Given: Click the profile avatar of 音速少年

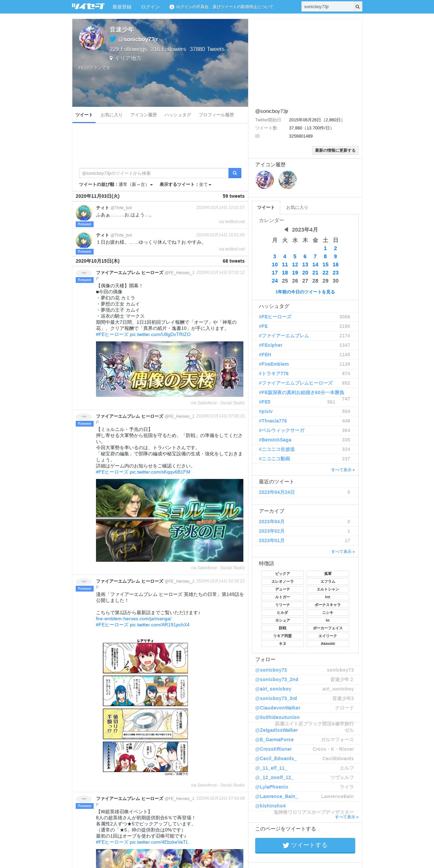Looking at the screenshot, I should 91,38.
